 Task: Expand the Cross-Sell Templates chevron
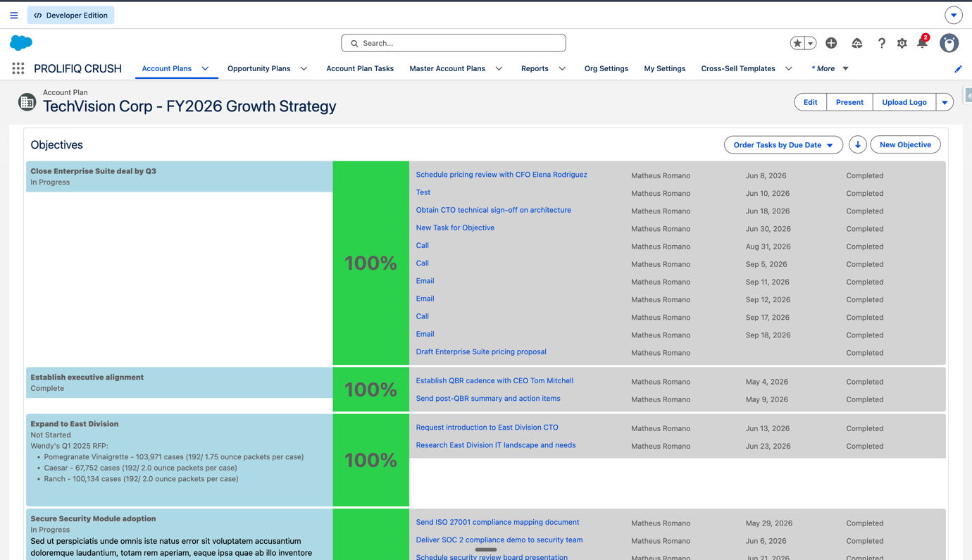point(788,68)
